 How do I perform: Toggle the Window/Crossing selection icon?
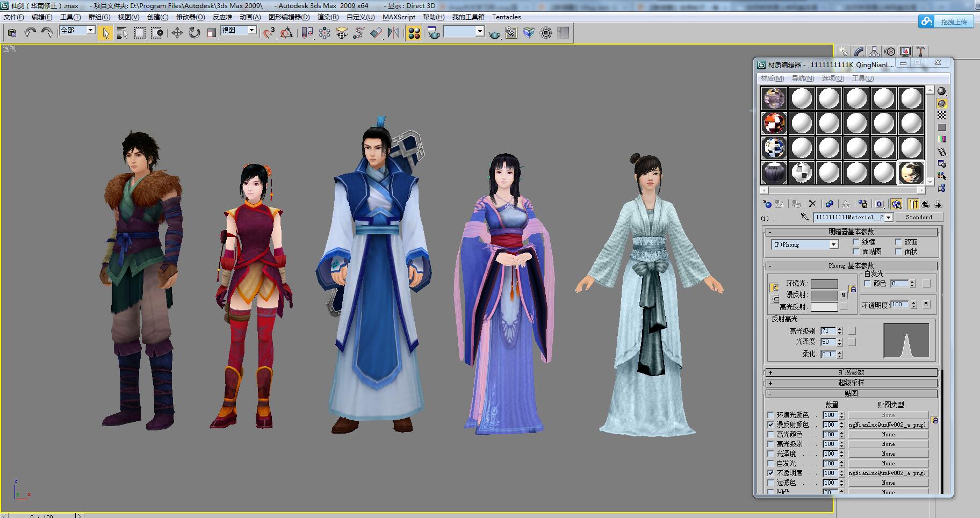(x=157, y=33)
